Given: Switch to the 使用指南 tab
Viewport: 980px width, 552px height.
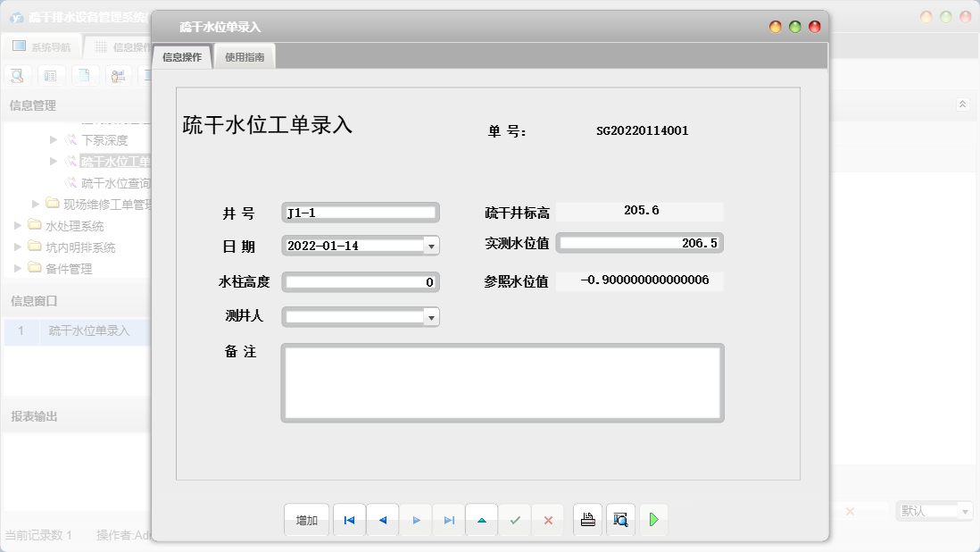Looking at the screenshot, I should pos(244,54).
